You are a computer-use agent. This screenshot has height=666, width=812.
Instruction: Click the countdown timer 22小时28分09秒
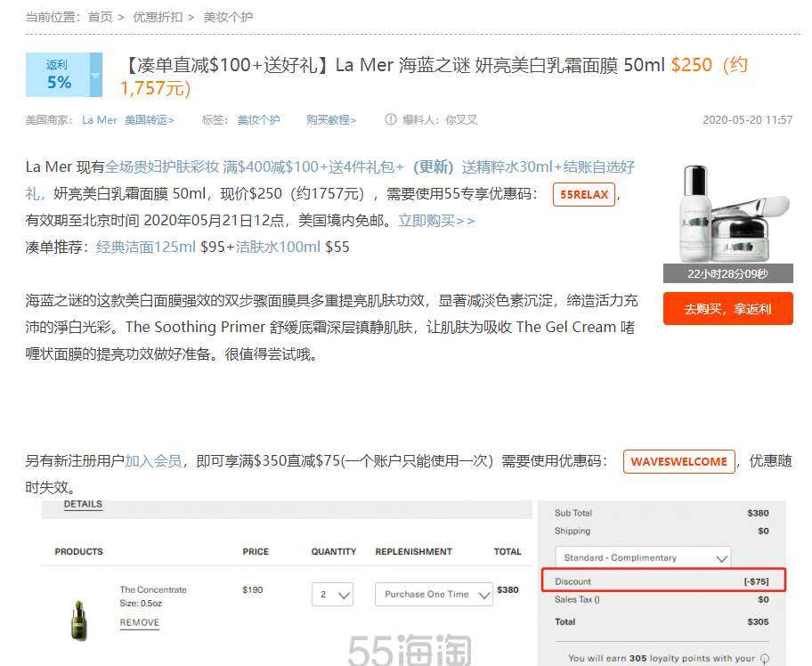727,273
